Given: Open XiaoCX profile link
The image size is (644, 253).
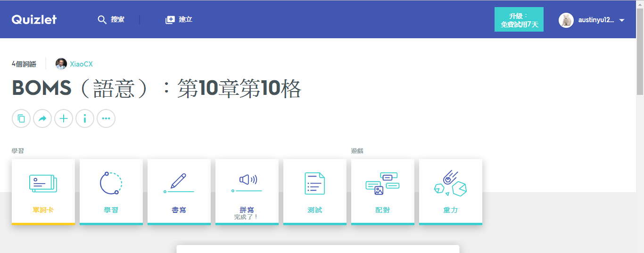Looking at the screenshot, I should point(81,64).
